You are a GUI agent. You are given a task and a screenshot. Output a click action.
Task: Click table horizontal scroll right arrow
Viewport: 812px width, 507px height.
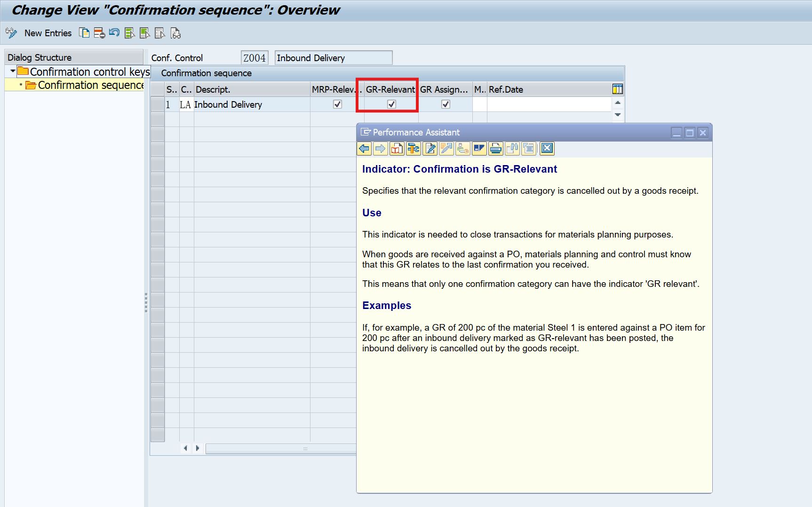(x=198, y=448)
